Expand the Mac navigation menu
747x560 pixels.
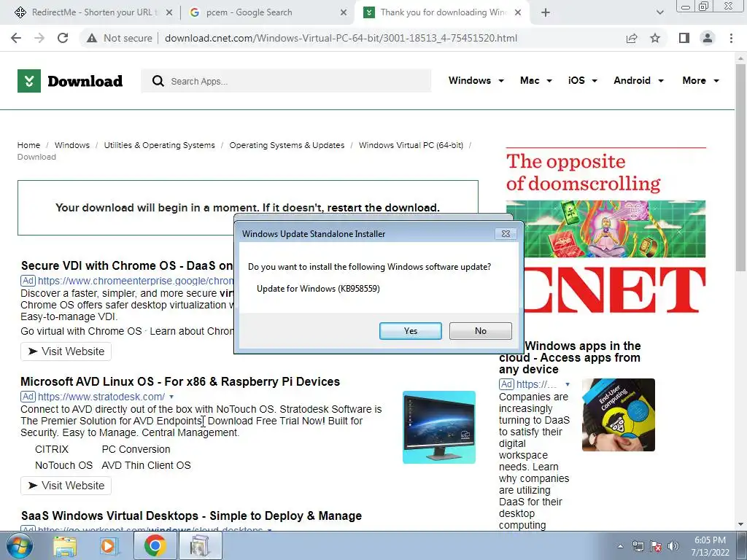tap(536, 80)
